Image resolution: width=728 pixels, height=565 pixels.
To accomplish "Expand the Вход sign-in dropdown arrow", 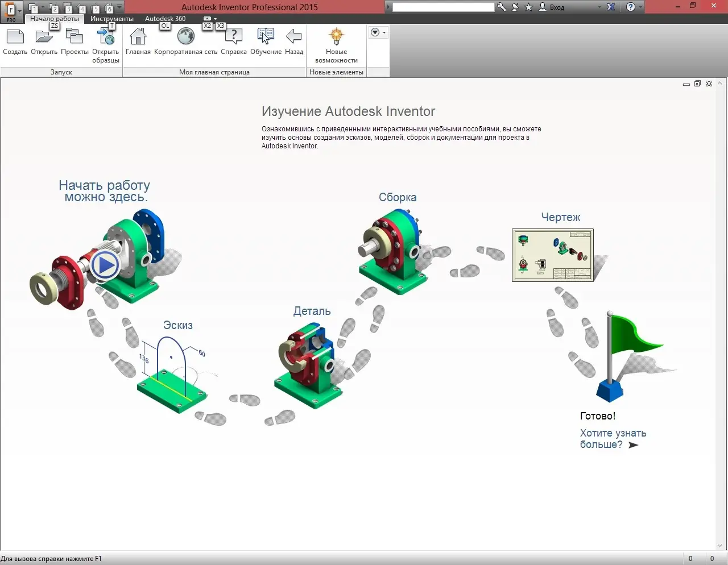I will point(599,7).
